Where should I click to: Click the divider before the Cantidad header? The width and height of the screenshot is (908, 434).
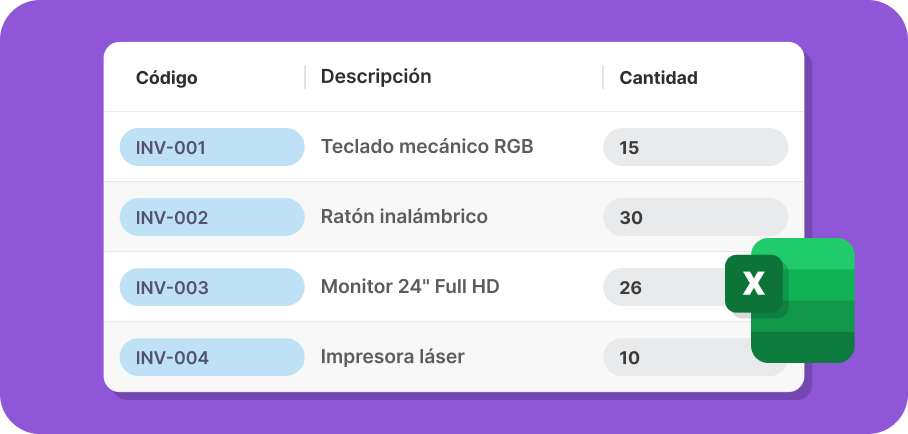(603, 77)
